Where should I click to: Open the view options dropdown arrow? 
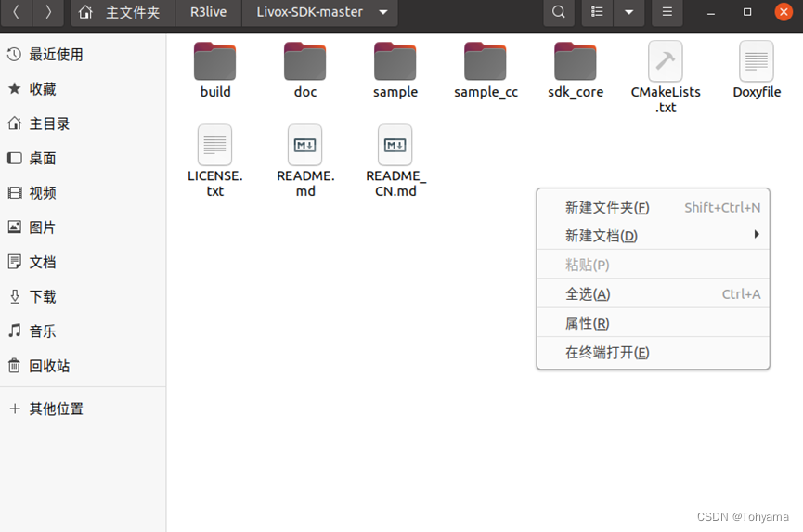(628, 12)
